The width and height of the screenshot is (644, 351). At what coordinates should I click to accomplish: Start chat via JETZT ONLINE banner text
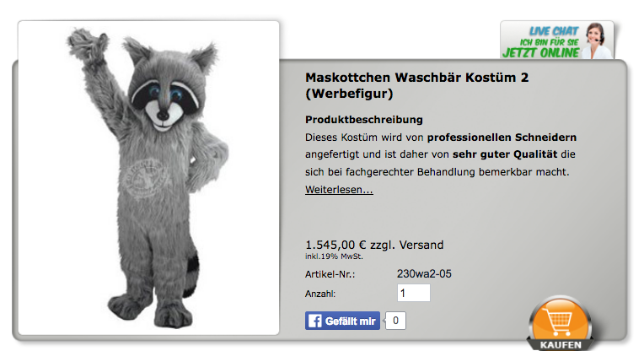pos(541,53)
